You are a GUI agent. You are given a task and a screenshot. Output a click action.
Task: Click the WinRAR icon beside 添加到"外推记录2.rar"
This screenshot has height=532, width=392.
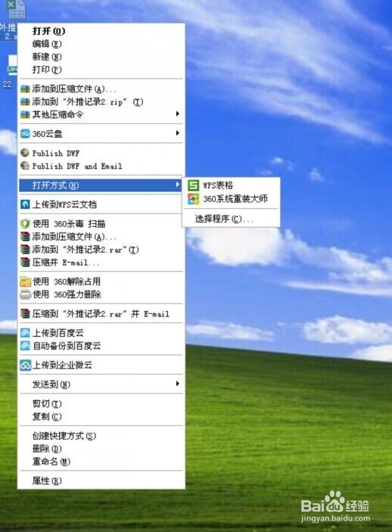click(x=25, y=250)
